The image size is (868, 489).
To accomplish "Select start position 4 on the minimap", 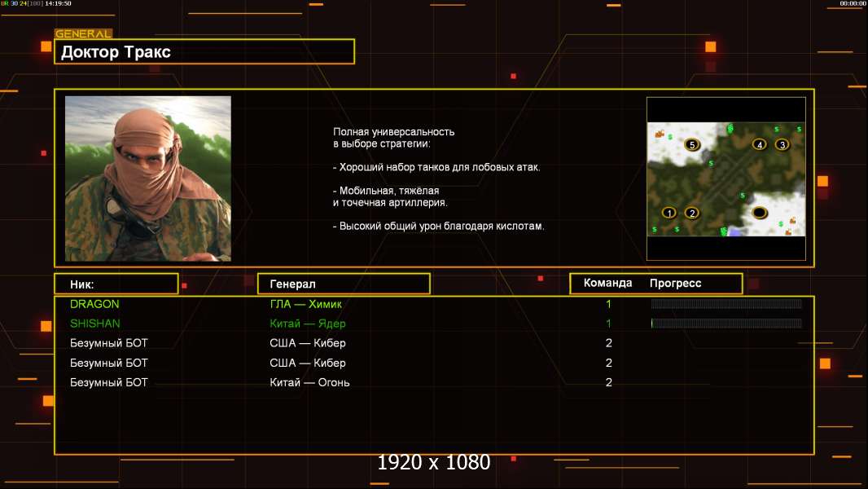I will point(760,144).
